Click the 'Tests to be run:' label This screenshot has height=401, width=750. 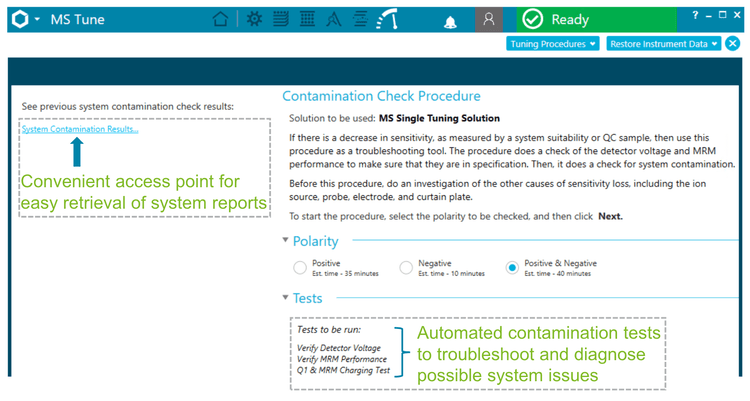329,330
